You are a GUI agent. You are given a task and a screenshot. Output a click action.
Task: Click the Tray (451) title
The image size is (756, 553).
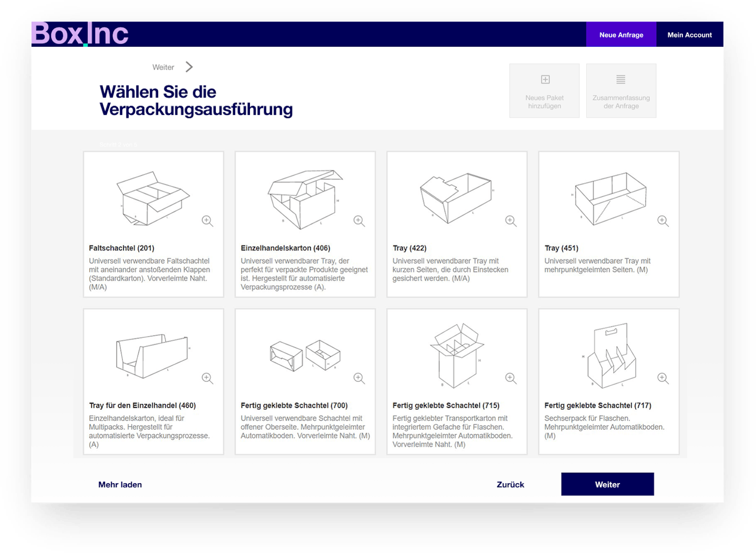[x=561, y=248]
